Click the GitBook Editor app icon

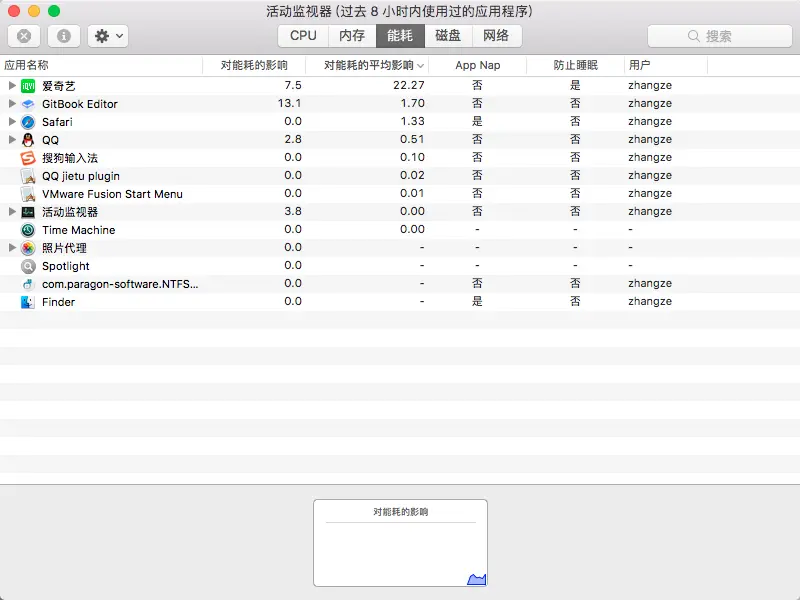coord(28,104)
